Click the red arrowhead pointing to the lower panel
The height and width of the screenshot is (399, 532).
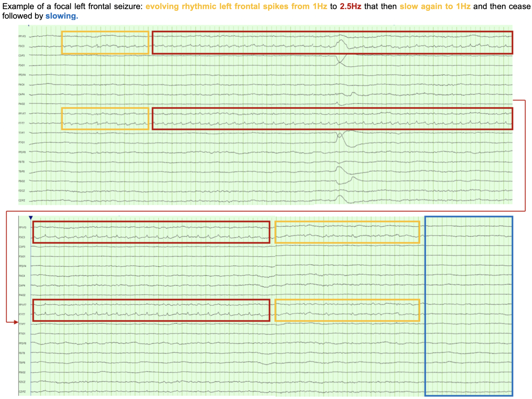16,322
